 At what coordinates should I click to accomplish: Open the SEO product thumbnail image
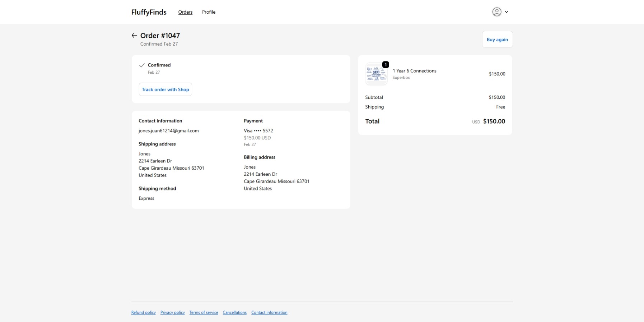coord(376,74)
